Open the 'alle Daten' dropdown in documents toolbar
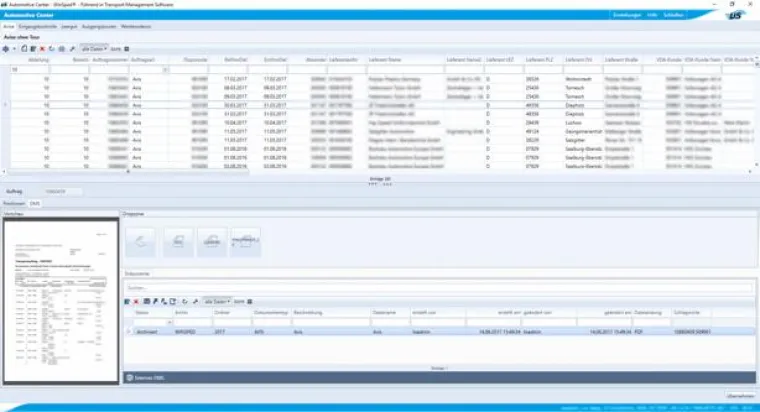 (217, 301)
